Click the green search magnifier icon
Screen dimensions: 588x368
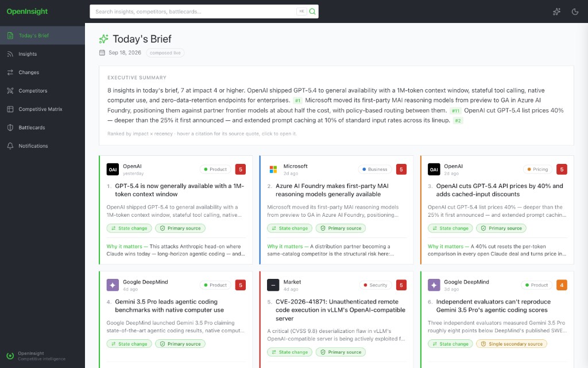pos(312,11)
